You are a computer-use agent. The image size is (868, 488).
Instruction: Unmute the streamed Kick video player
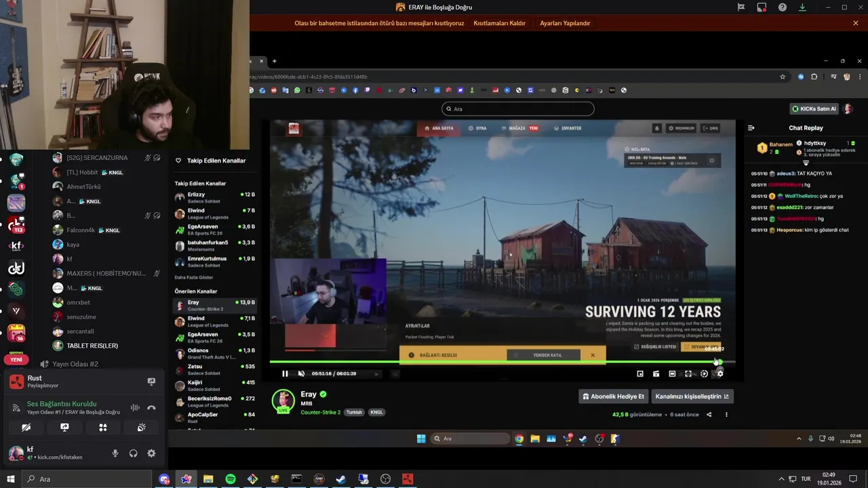pos(301,373)
